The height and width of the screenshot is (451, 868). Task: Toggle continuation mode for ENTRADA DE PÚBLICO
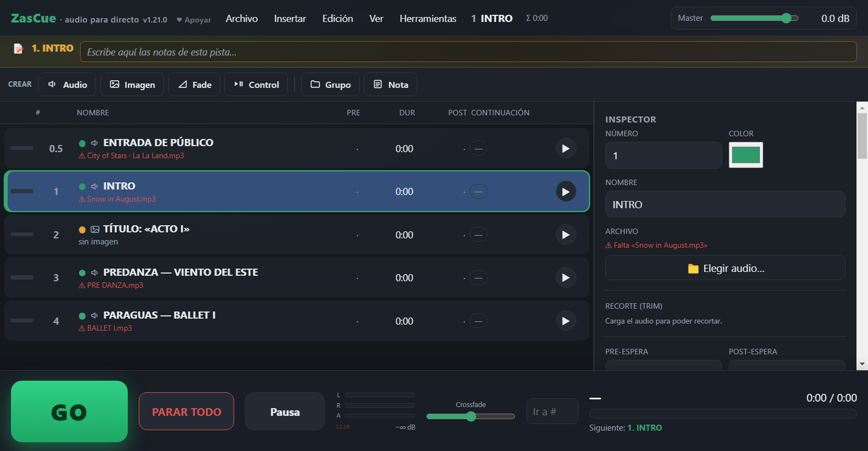[x=478, y=149]
